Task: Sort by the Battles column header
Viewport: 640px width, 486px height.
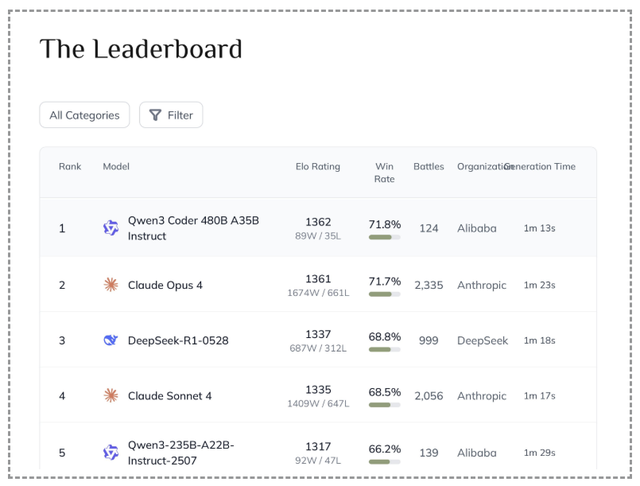Action: 429,166
